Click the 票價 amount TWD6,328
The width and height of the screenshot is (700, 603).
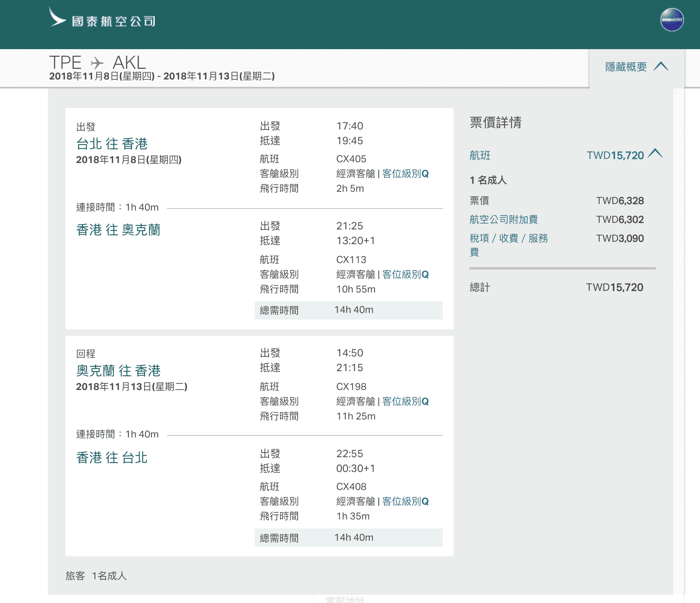(620, 201)
